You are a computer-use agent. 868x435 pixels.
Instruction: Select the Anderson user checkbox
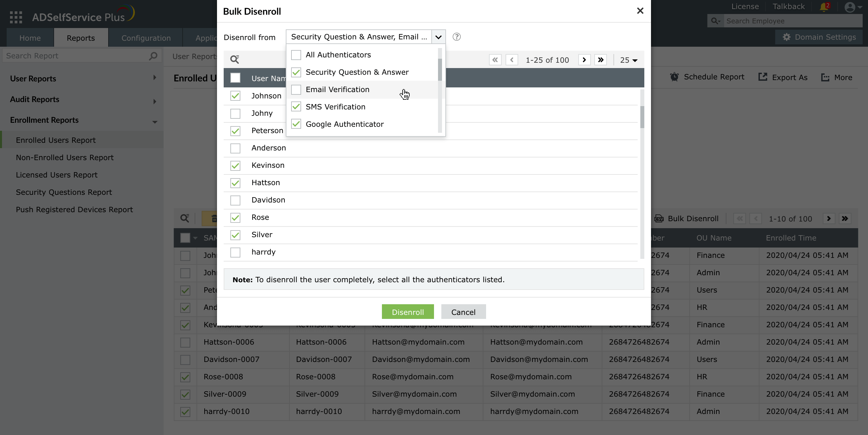pyautogui.click(x=235, y=148)
